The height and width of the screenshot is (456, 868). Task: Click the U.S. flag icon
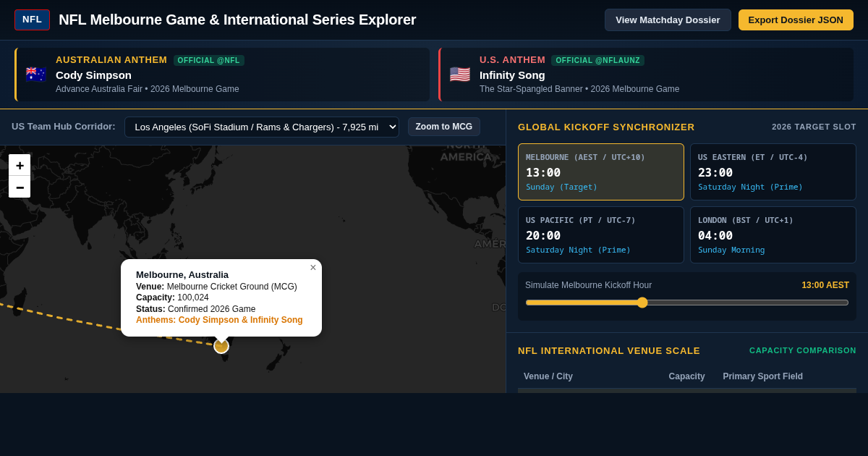[459, 75]
